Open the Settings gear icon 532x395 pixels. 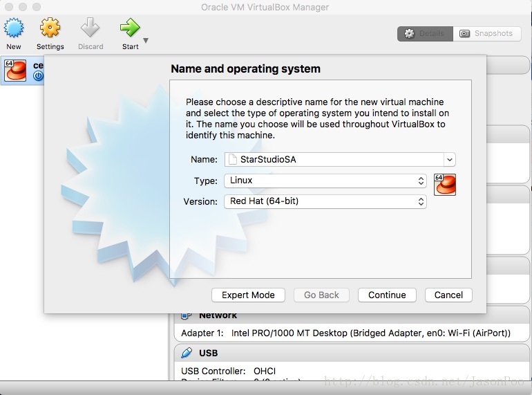(50, 27)
